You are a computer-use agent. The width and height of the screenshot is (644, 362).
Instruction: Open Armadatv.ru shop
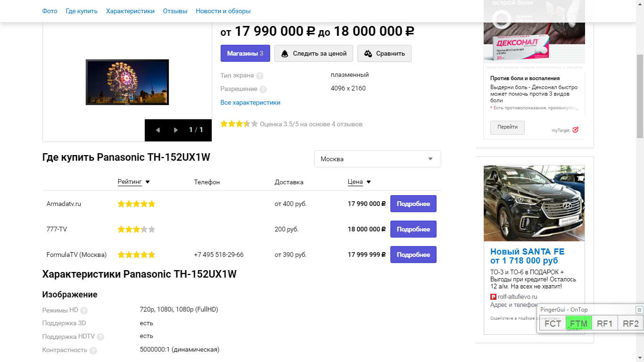[x=64, y=204]
